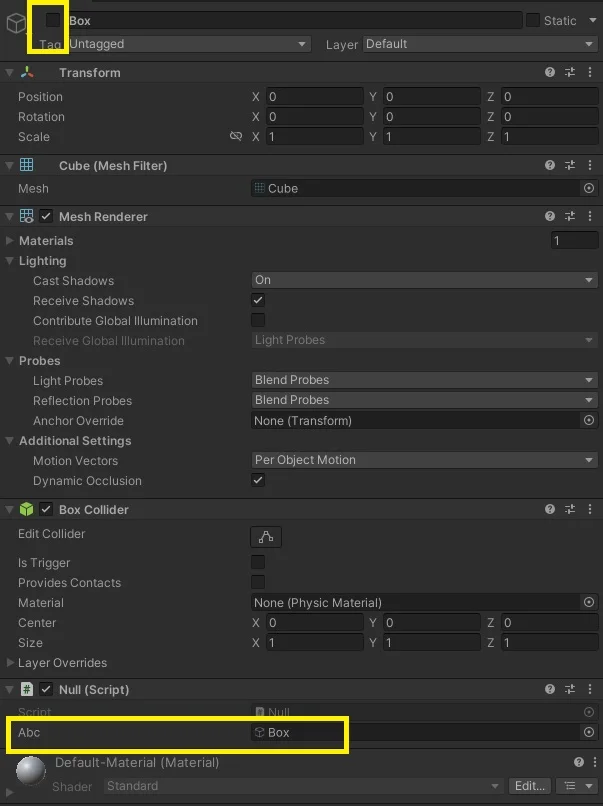The height and width of the screenshot is (806, 603).
Task: Open Transform preset selector icon
Action: coord(570,72)
